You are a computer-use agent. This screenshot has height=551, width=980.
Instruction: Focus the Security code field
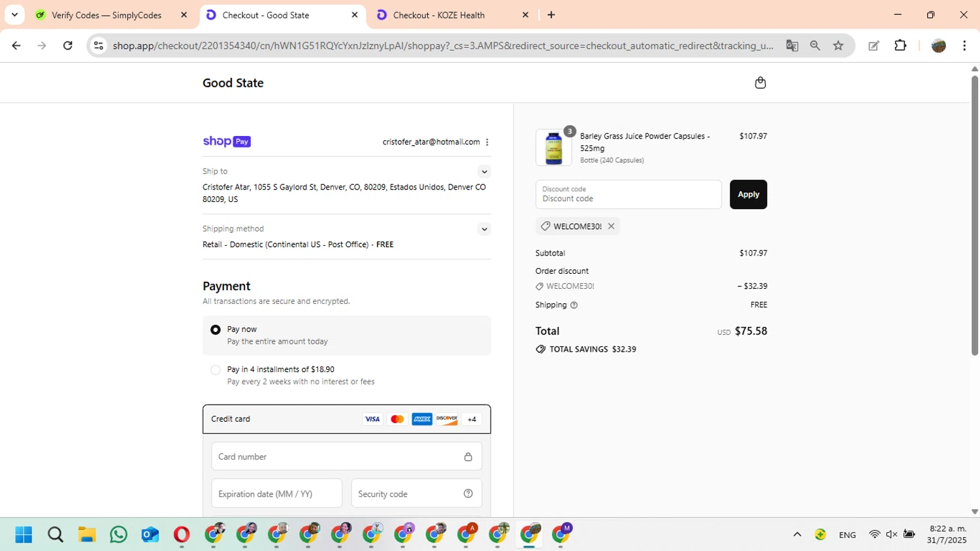[x=417, y=493]
